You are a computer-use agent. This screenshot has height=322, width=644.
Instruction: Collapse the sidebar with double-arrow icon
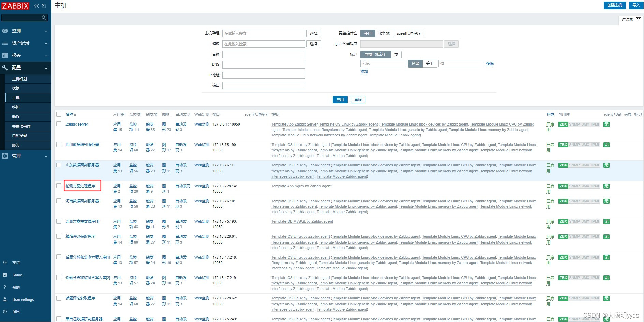coord(36,6)
